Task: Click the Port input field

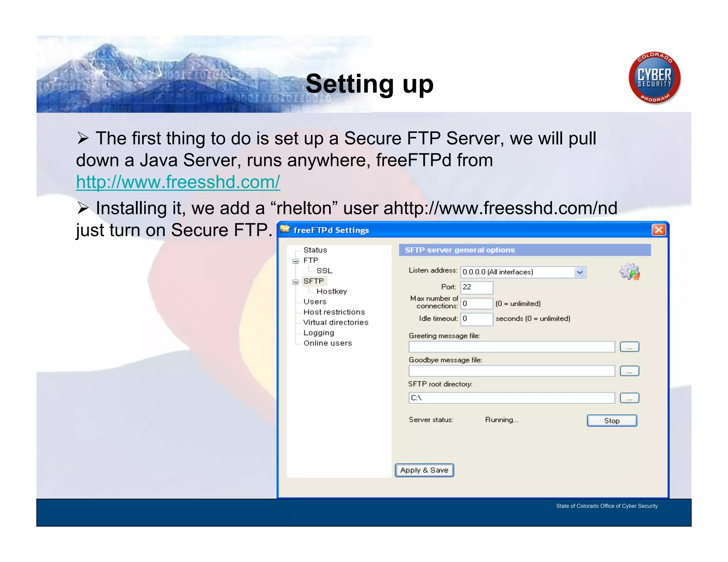Action: (476, 287)
